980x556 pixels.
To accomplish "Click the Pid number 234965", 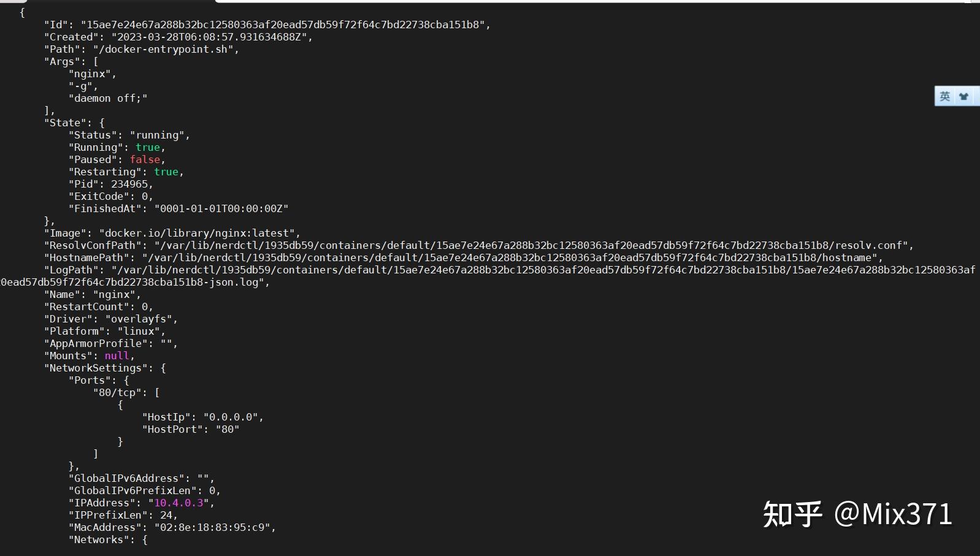I will tap(129, 184).
